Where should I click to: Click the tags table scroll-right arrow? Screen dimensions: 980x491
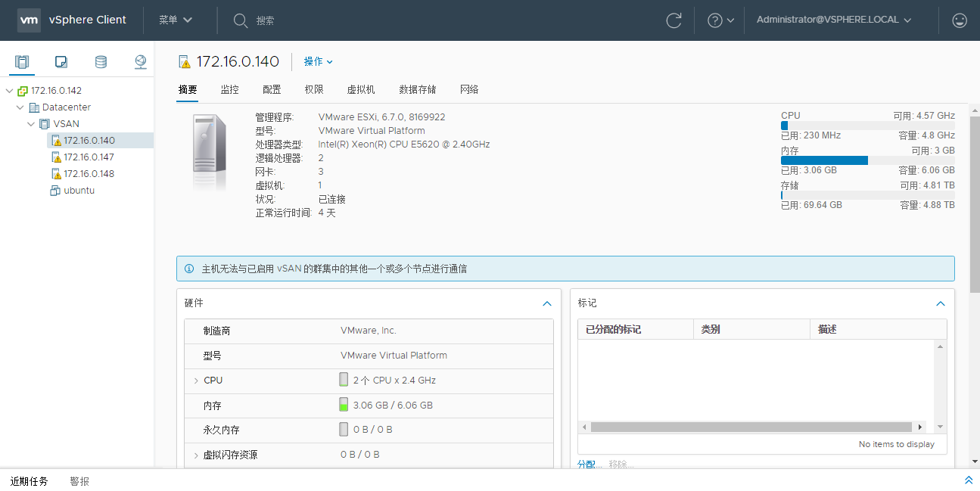tap(920, 427)
